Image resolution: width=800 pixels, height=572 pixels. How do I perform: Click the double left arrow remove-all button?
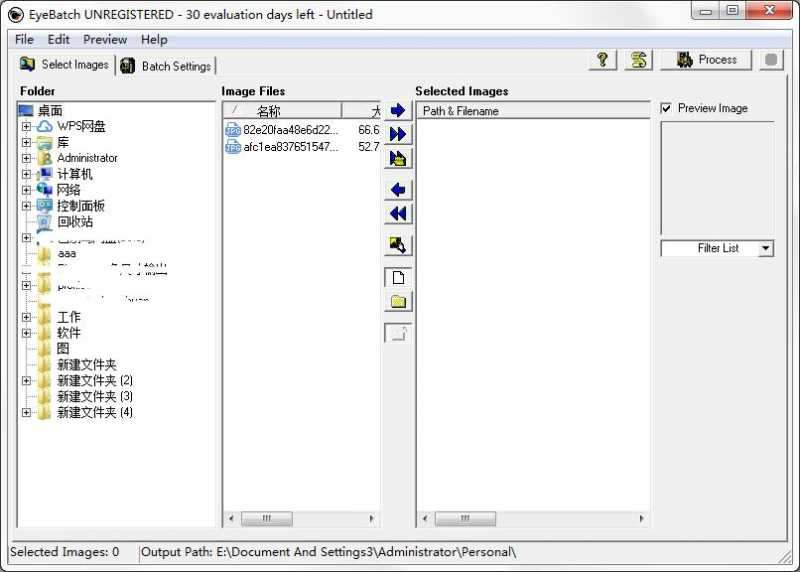coord(398,214)
